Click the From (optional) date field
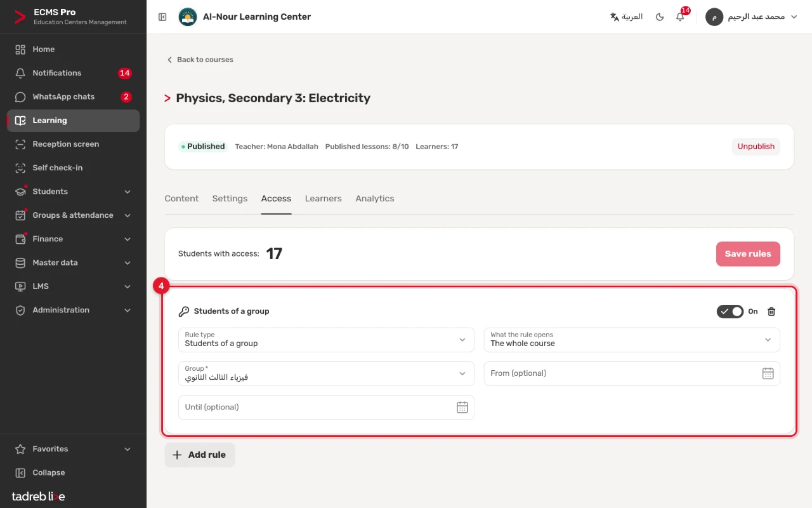Image resolution: width=812 pixels, height=508 pixels. click(632, 373)
